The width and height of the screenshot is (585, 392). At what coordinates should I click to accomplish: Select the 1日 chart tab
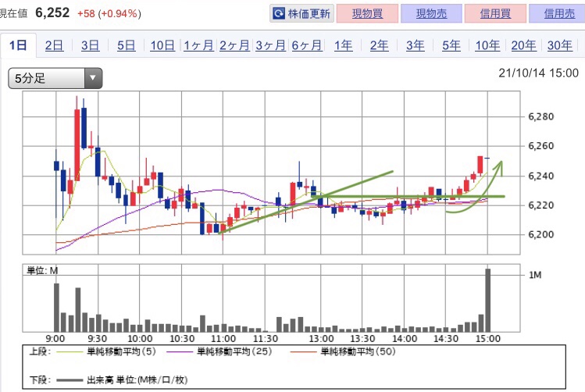tap(18, 45)
